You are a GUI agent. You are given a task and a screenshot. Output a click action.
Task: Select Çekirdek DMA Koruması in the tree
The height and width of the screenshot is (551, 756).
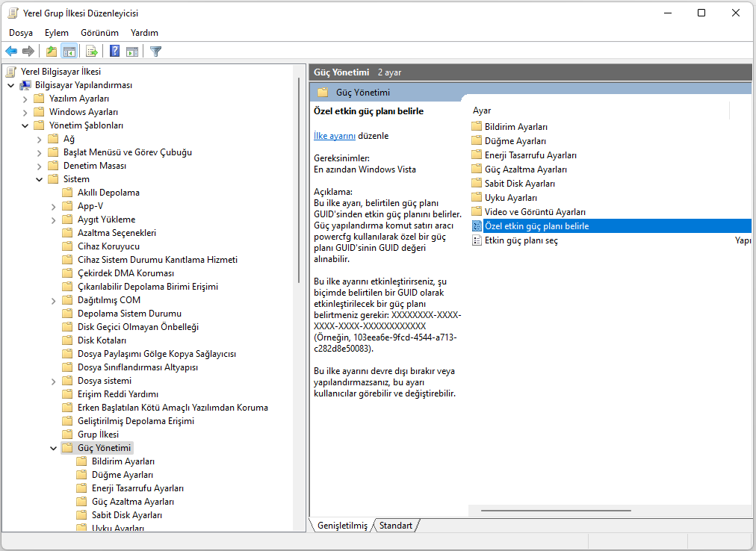coord(126,273)
